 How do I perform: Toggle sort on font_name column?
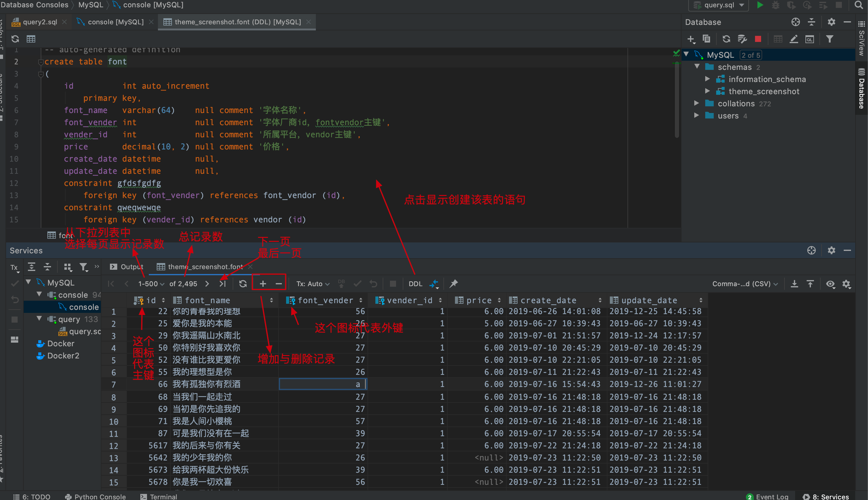(272, 300)
